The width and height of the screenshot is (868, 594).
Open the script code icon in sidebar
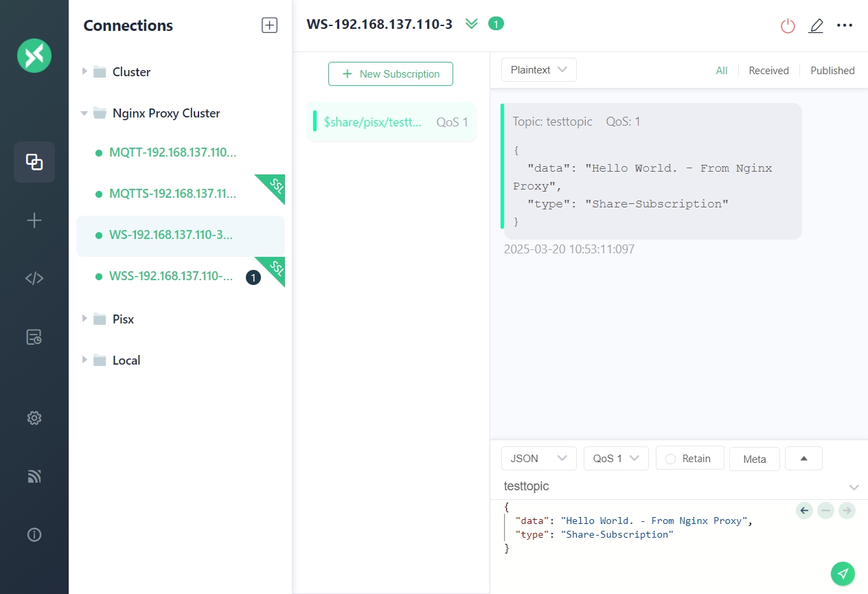34,278
